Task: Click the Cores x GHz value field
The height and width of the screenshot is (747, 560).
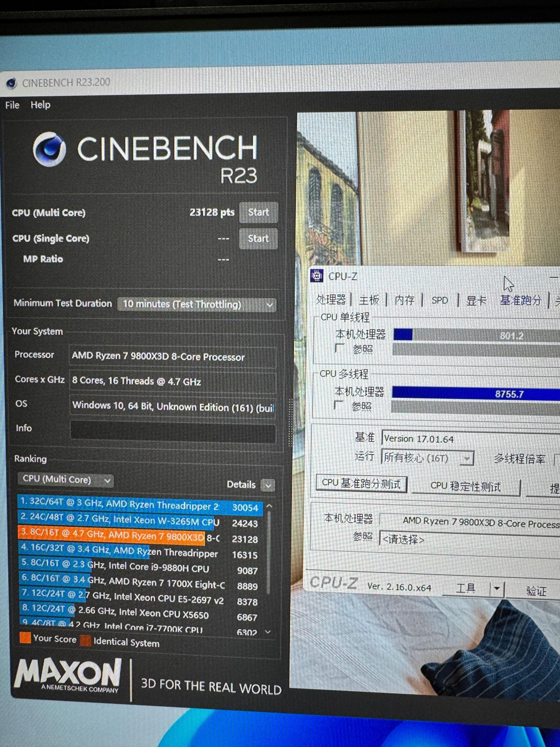Action: 173,382
